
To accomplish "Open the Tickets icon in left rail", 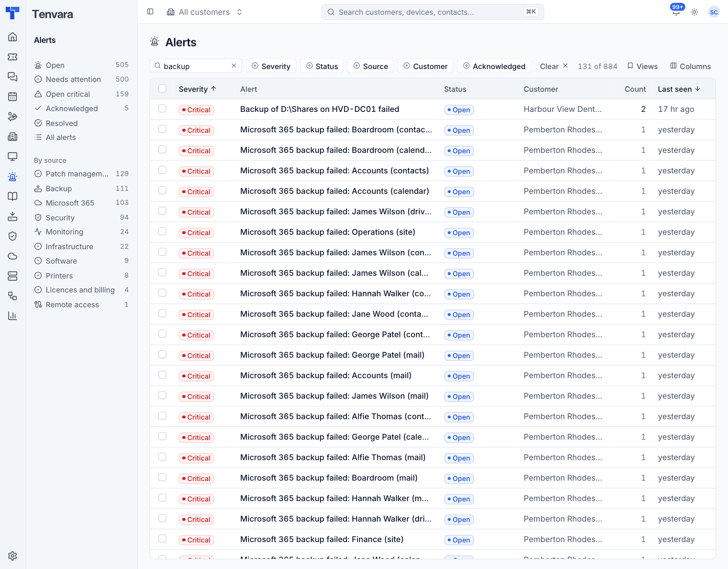I will 13,57.
